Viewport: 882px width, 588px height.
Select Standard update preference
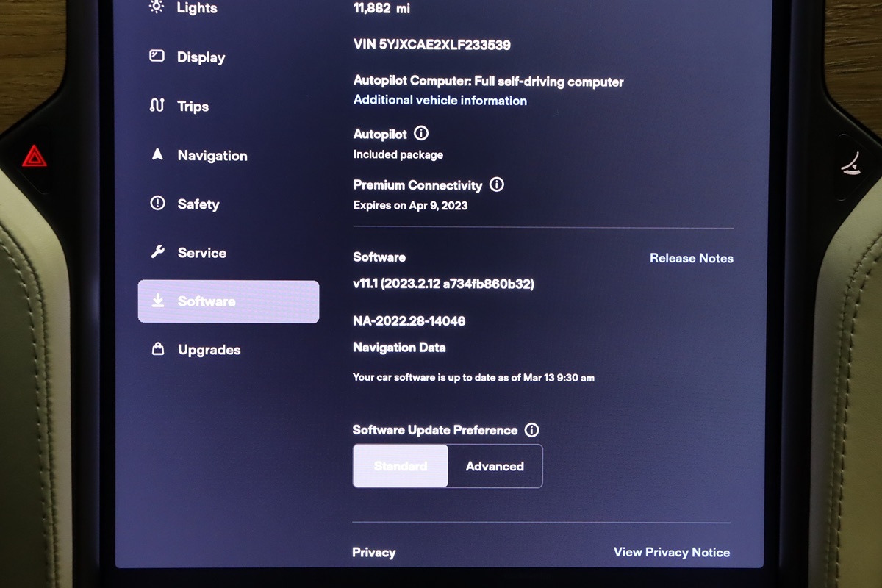pos(401,466)
